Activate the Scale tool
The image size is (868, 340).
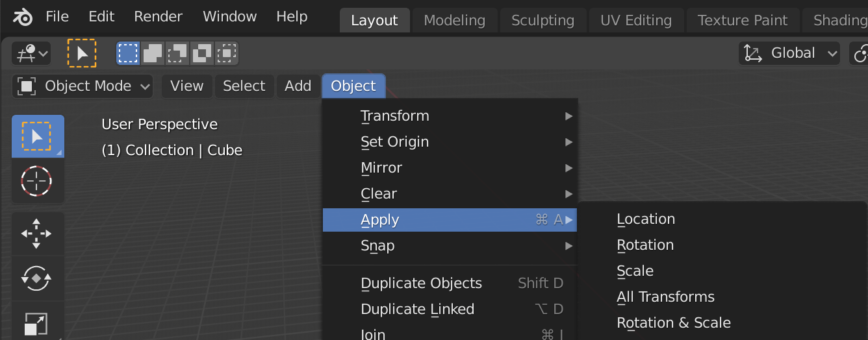tap(37, 324)
